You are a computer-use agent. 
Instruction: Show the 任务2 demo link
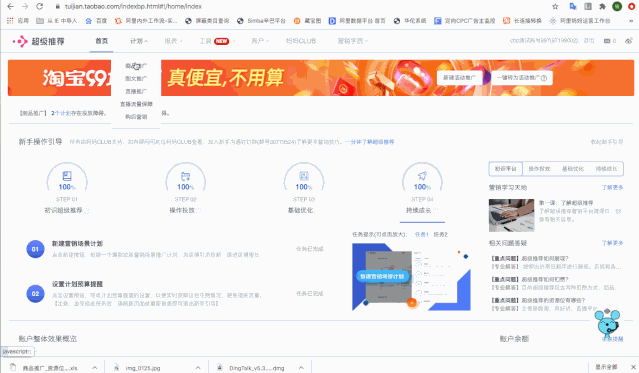tap(441, 234)
